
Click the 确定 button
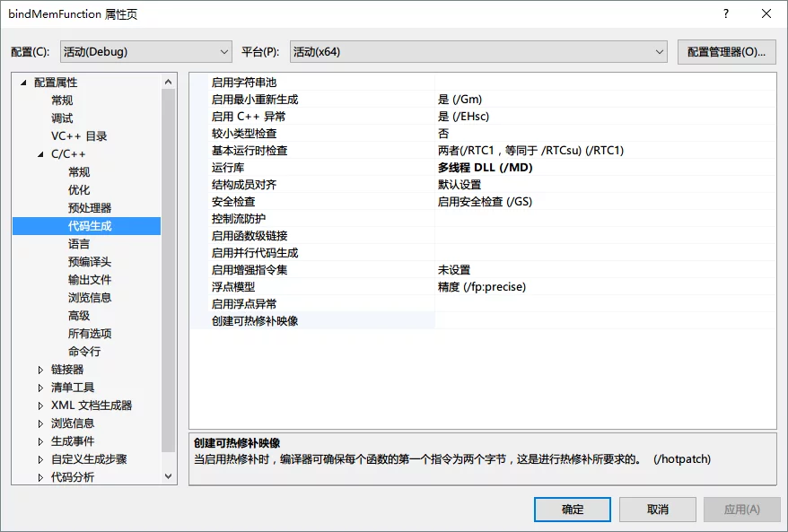pyautogui.click(x=573, y=510)
